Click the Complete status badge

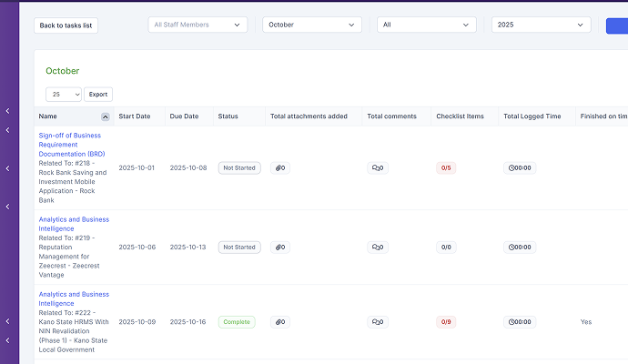pos(237,322)
